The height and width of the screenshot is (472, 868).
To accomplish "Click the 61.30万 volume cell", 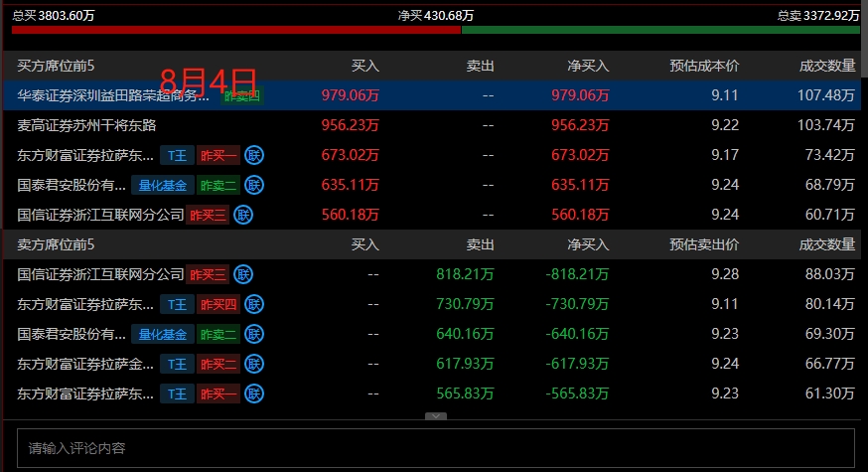I will coord(830,393).
